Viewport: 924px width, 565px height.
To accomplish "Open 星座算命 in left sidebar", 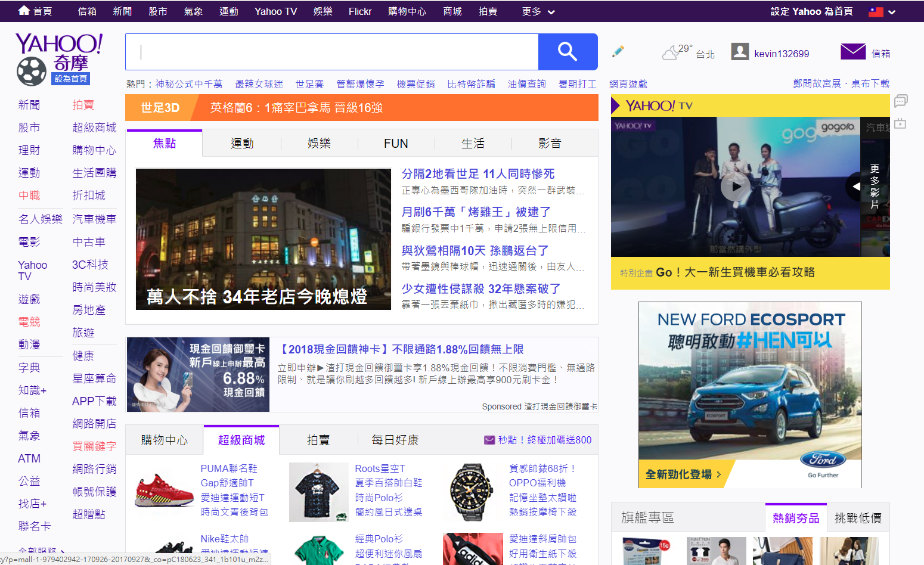I will (94, 378).
